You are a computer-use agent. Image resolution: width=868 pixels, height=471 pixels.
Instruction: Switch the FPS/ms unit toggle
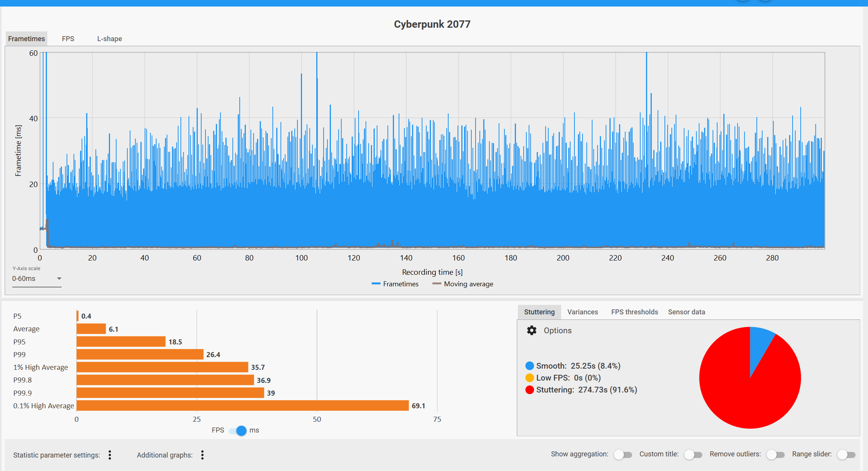[x=238, y=430]
